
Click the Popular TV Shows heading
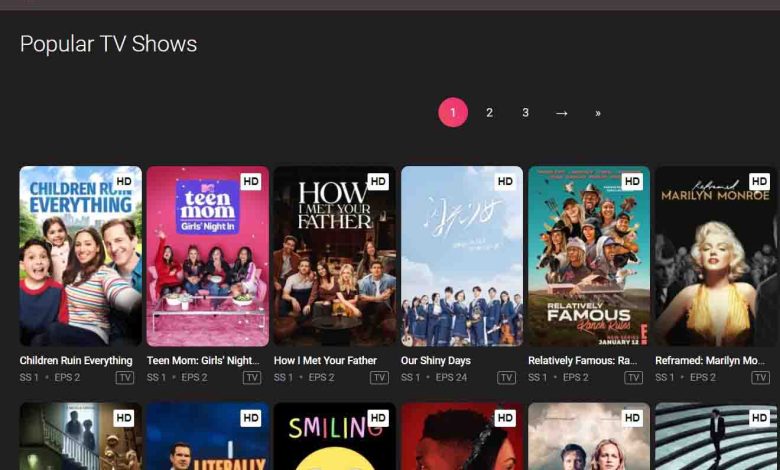[x=108, y=44]
